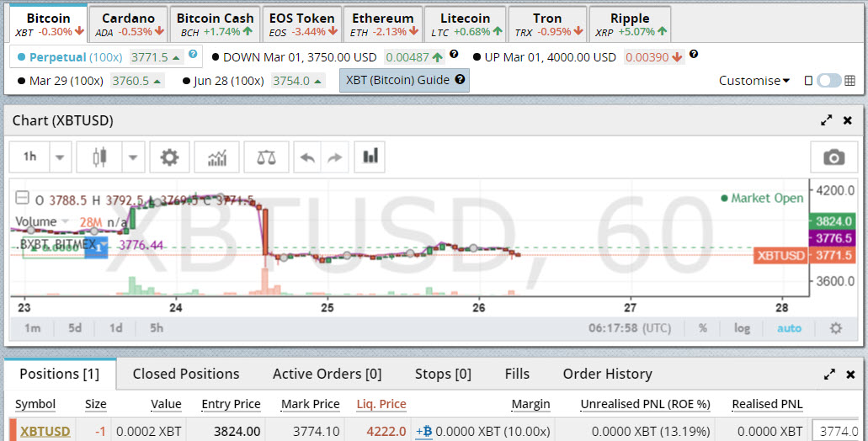Close the Chart (XBTUSD) panel

pos(848,120)
